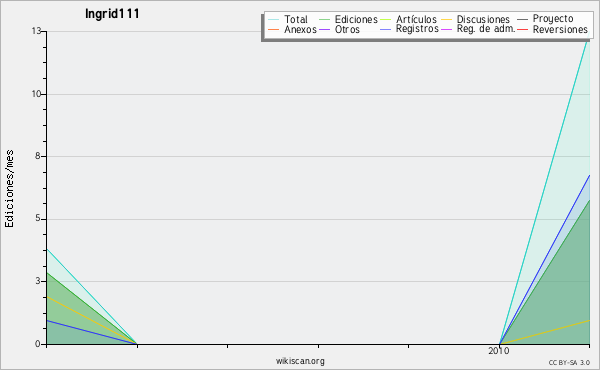The image size is (600, 370).
Task: Click the cyan Total legend line swatch
Action: (274, 20)
